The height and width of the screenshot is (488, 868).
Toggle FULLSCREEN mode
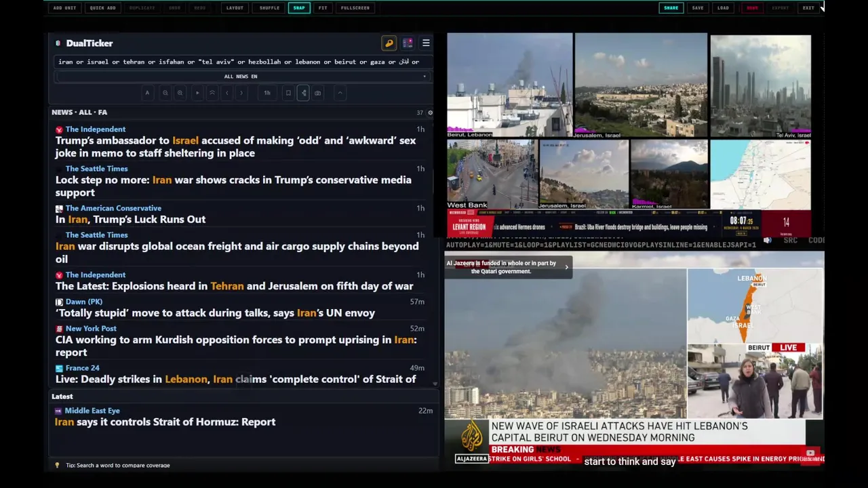click(355, 8)
